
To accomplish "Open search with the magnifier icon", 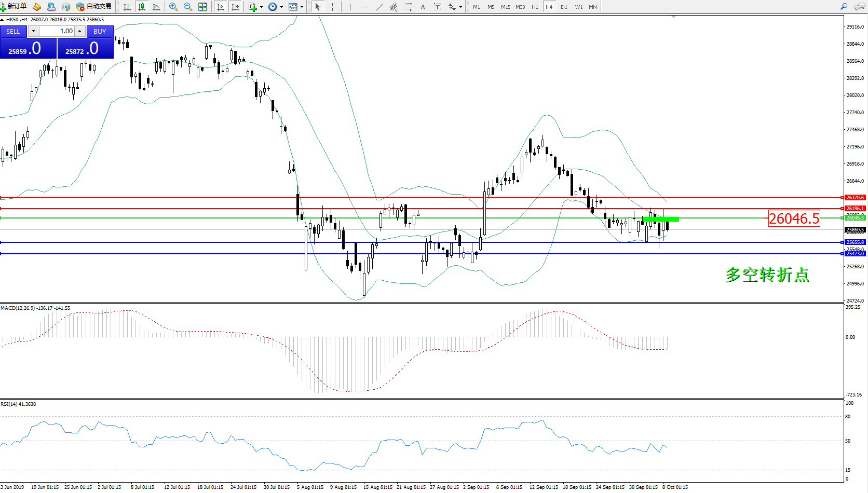I will click(x=844, y=7).
